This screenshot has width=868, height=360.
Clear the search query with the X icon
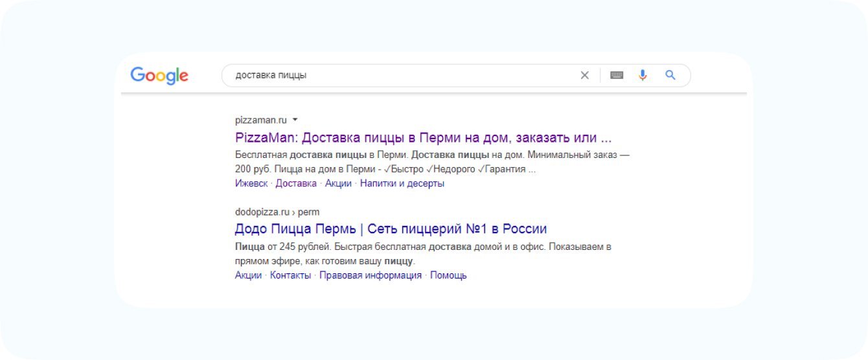[584, 75]
